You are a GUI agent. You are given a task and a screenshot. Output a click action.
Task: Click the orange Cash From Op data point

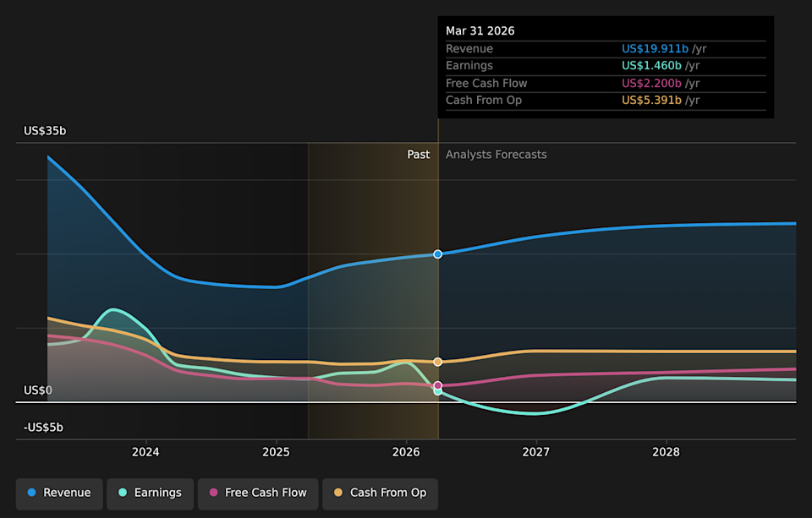pyautogui.click(x=438, y=362)
